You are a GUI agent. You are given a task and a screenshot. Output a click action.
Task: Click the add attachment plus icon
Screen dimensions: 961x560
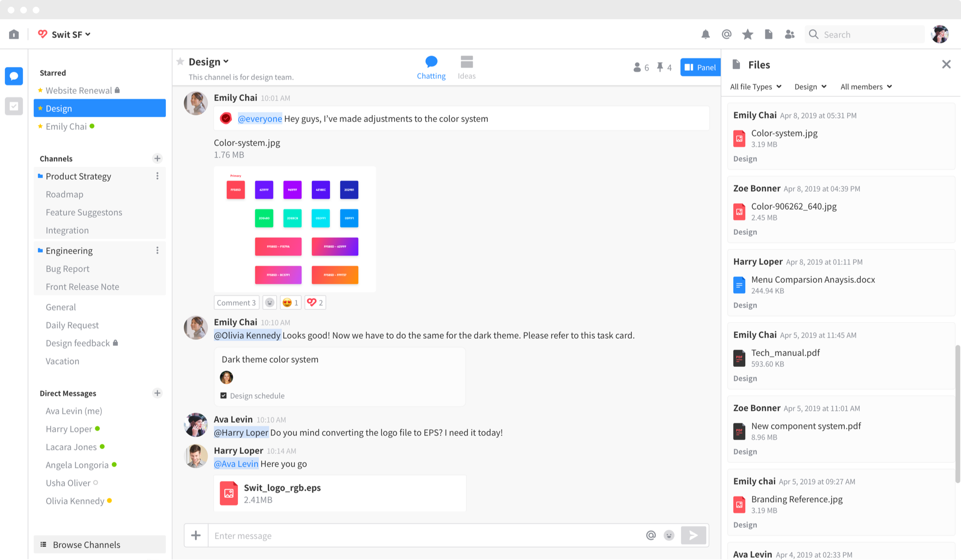(x=196, y=535)
